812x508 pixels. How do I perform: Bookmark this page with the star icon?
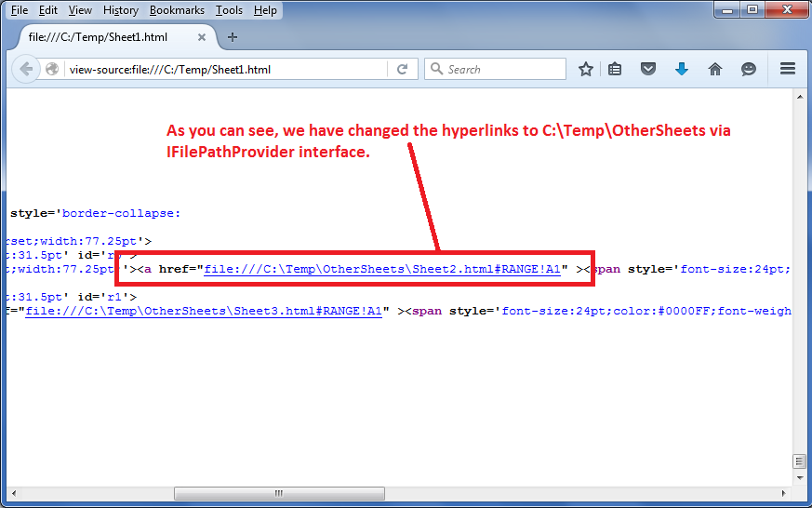(586, 69)
